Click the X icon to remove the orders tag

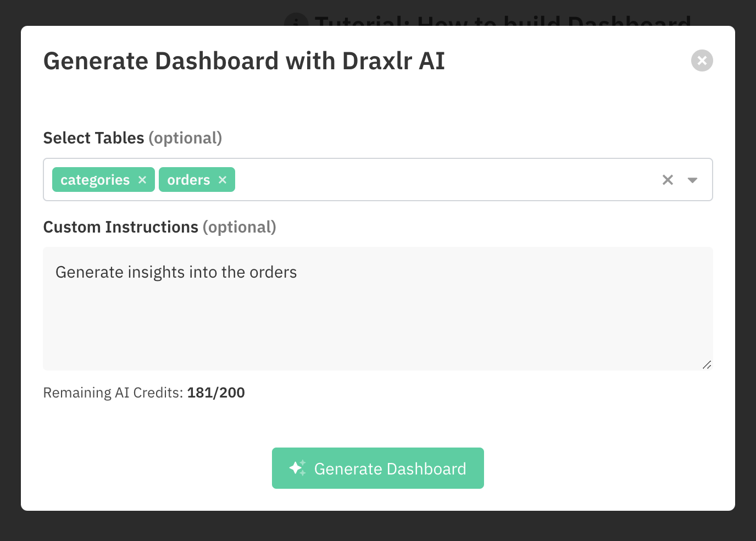(222, 179)
